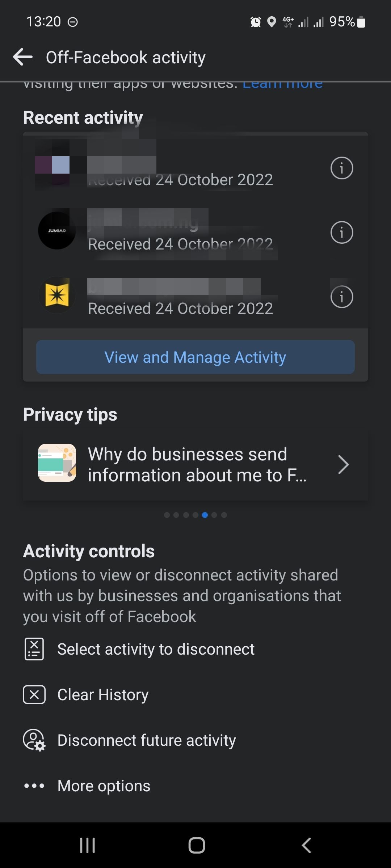
Task: Tap the chevron on the privacy tip card
Action: 344,464
